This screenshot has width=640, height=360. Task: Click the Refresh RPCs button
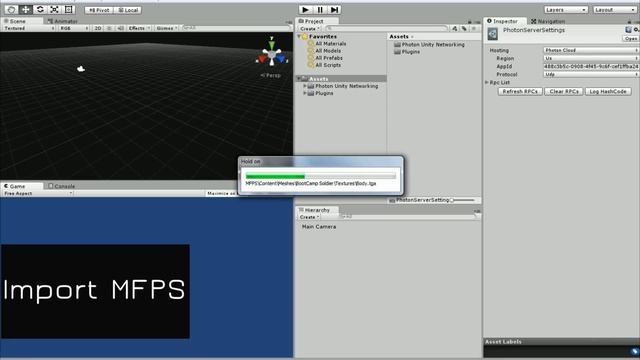[x=520, y=91]
